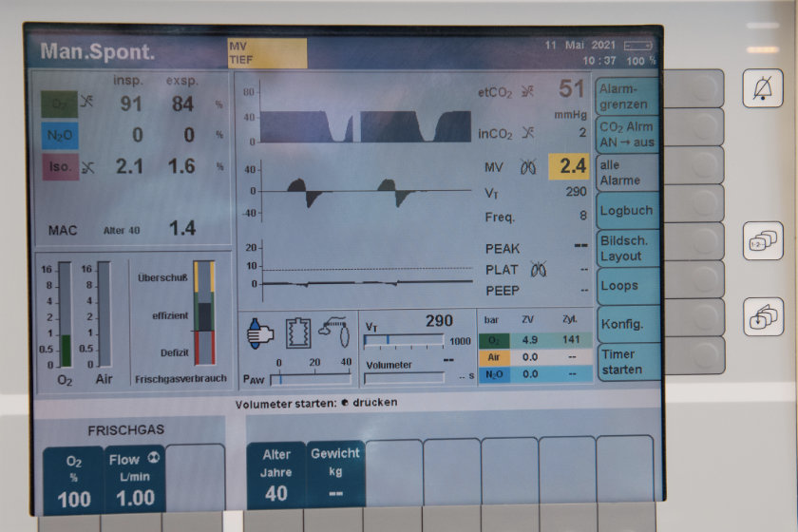Click the etCO2 alarm-off crossed icon
This screenshot has width=798, height=532.
(528, 92)
